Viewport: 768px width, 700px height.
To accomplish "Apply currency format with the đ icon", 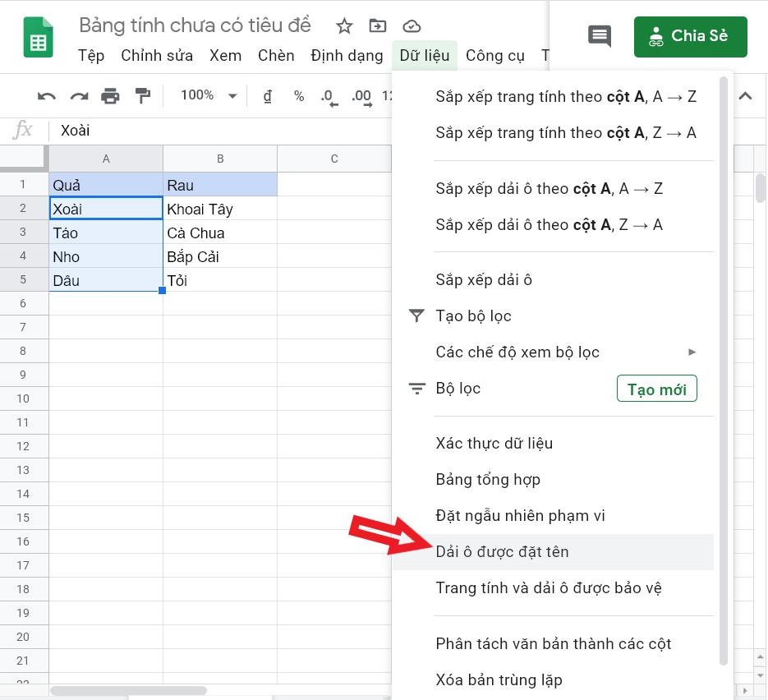I will (x=267, y=96).
